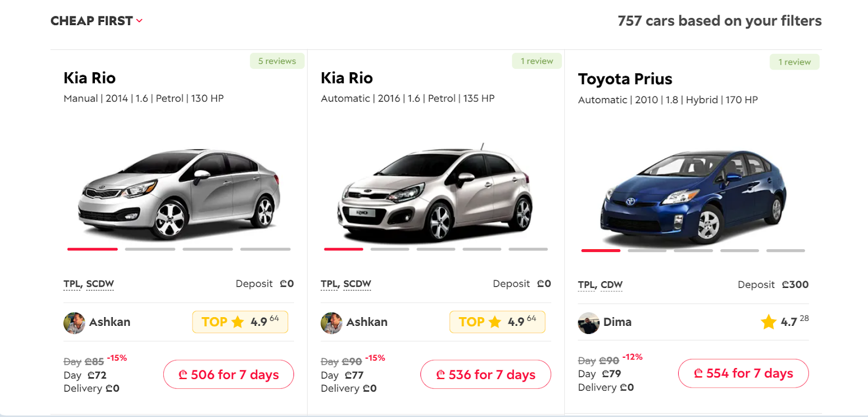This screenshot has height=417, width=868.
Task: Click the CDW insurance label on the Toyota Prius
Action: (x=611, y=285)
